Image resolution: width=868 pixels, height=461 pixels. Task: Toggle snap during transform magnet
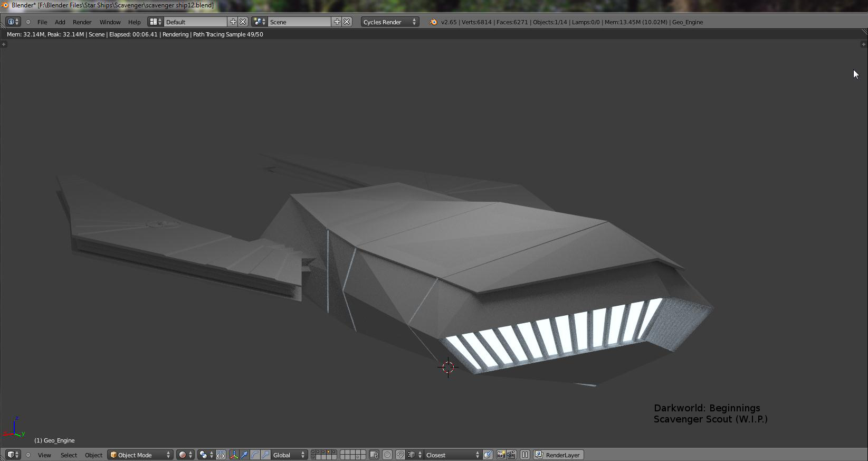[400, 455]
